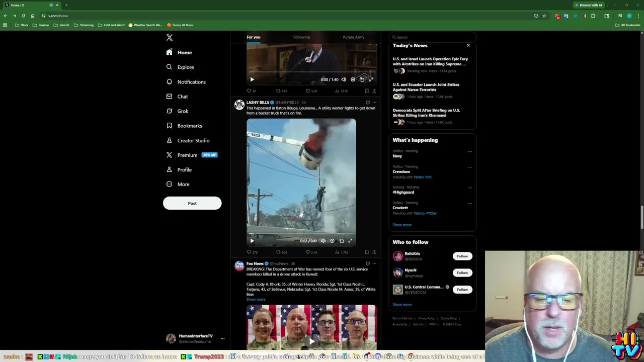The width and height of the screenshot is (644, 362).
Task: Close the Today's News panel
Action: [x=468, y=45]
